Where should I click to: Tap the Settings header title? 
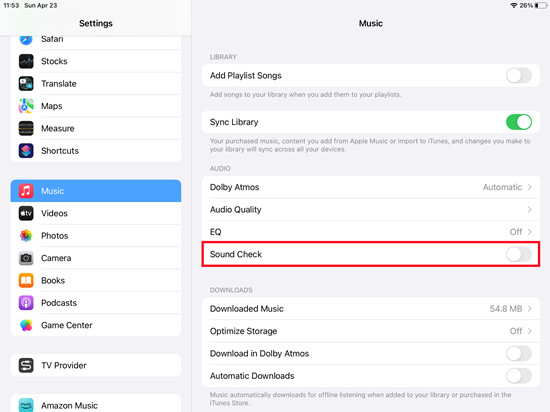[96, 23]
